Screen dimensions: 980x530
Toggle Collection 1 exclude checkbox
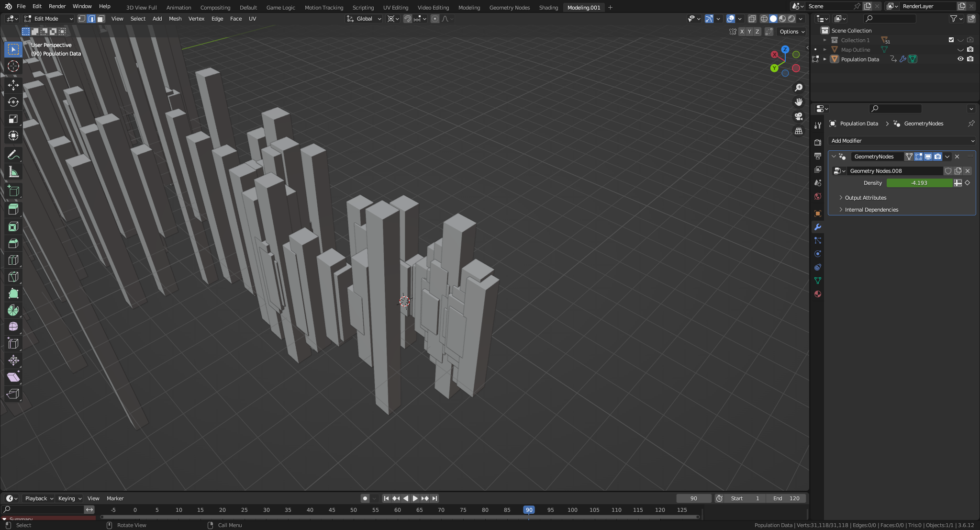951,40
